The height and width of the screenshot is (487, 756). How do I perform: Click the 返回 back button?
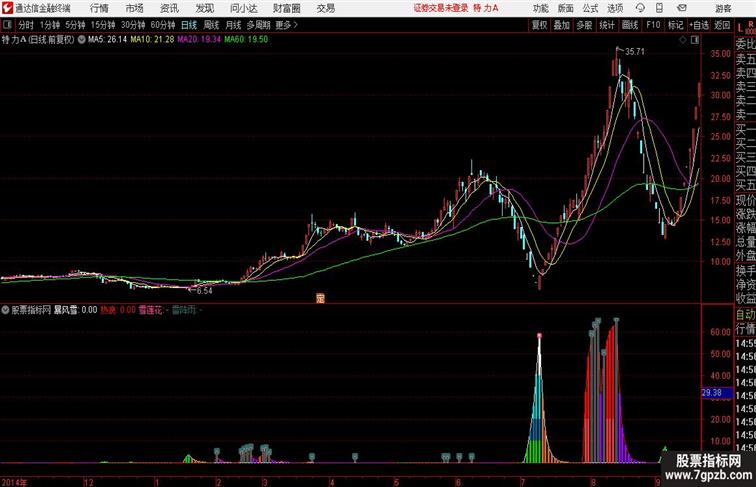click(x=722, y=25)
